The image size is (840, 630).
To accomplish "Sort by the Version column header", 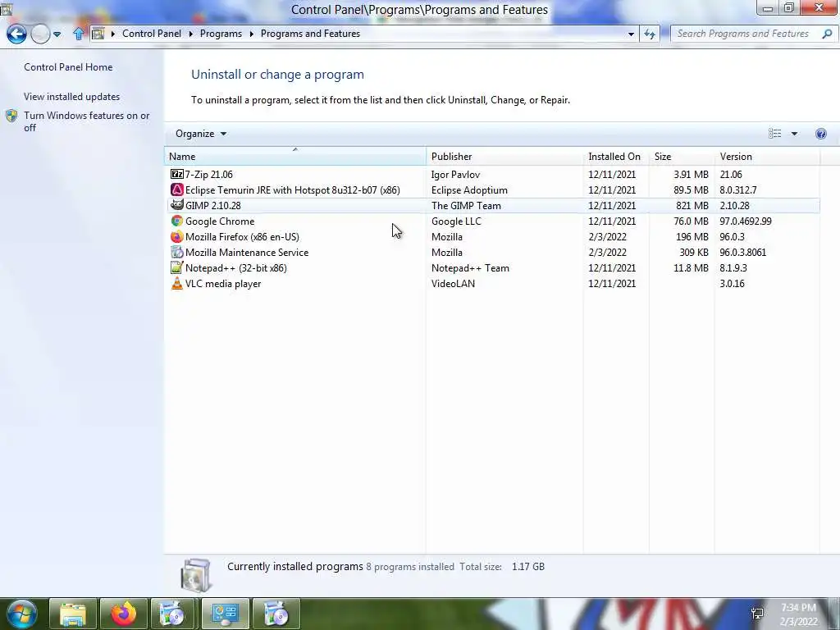I will (767, 157).
